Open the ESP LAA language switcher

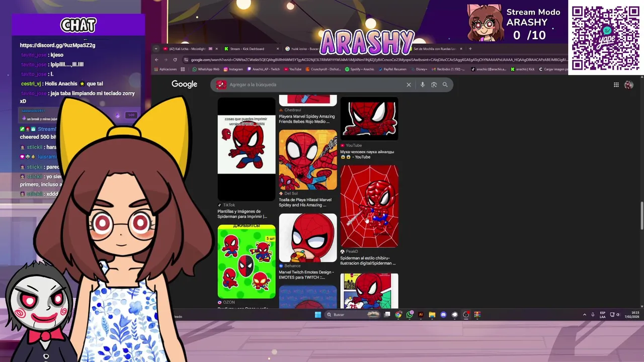(x=603, y=315)
